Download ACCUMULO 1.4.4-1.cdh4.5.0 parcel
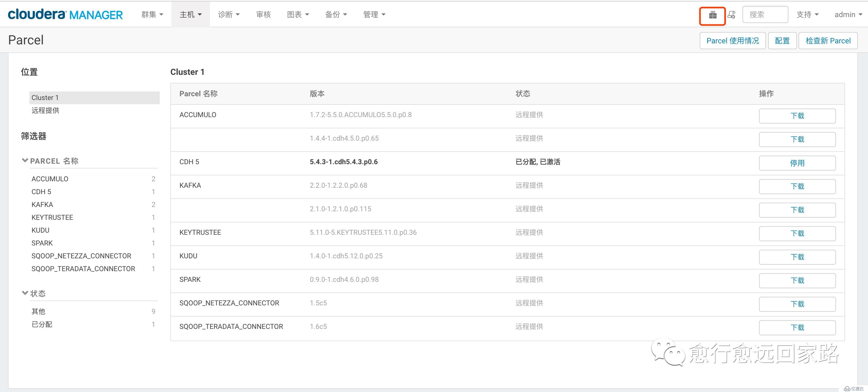 point(797,139)
